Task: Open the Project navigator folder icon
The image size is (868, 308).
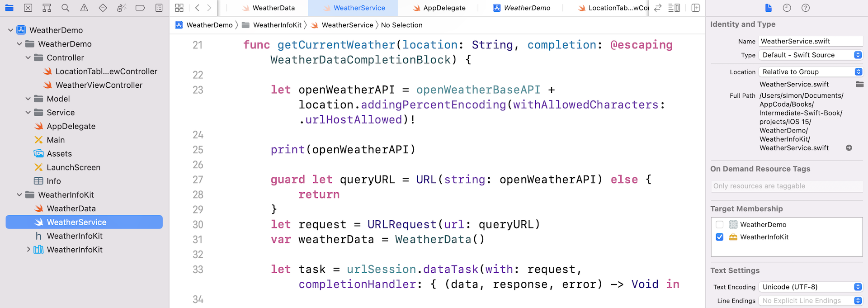Action: [x=9, y=8]
